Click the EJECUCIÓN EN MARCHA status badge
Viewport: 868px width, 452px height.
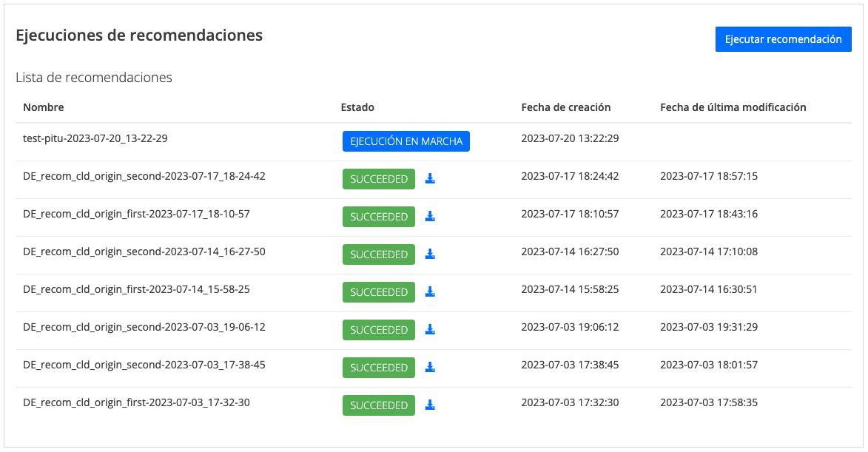coord(406,141)
